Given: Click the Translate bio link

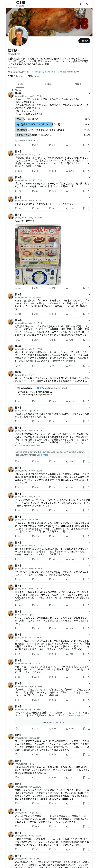Looking at the screenshot, I should click(14, 68).
